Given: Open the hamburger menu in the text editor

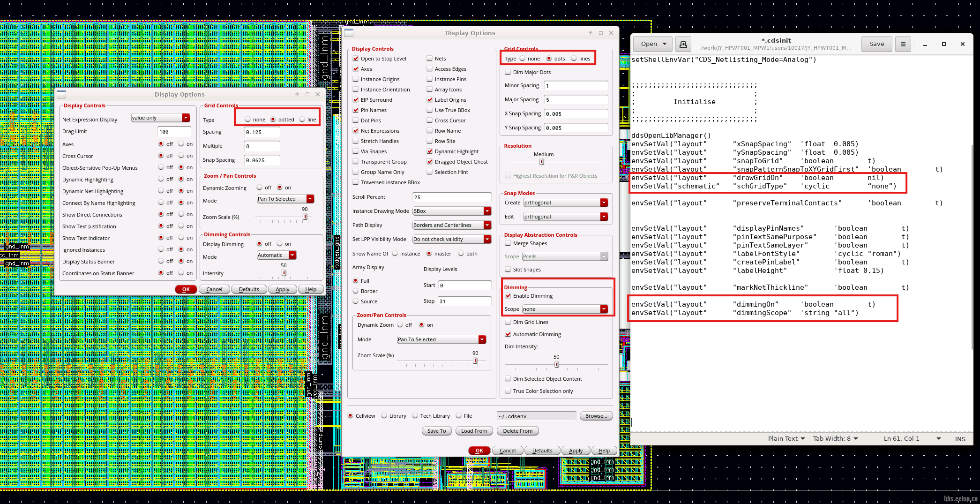Looking at the screenshot, I should pos(903,44).
